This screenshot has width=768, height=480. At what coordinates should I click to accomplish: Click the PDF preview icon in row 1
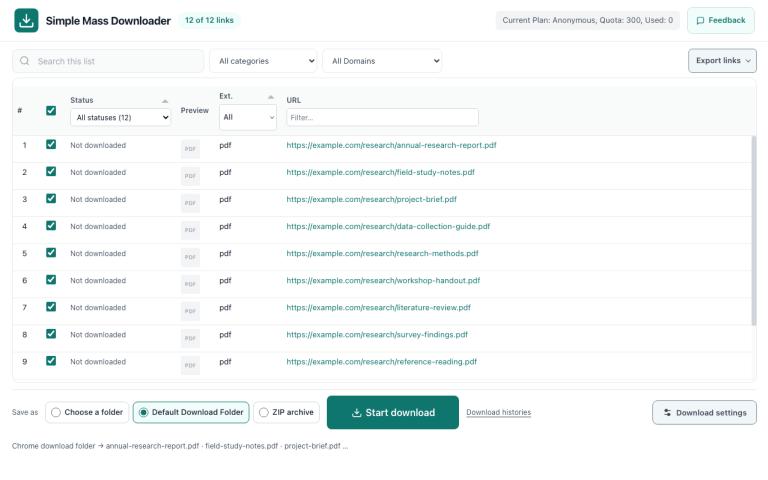pos(190,149)
